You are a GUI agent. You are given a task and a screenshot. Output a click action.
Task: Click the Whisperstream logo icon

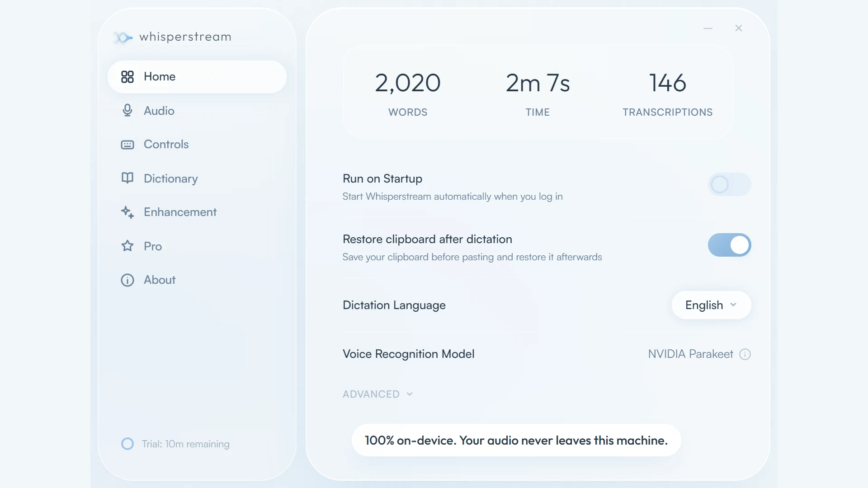(123, 37)
